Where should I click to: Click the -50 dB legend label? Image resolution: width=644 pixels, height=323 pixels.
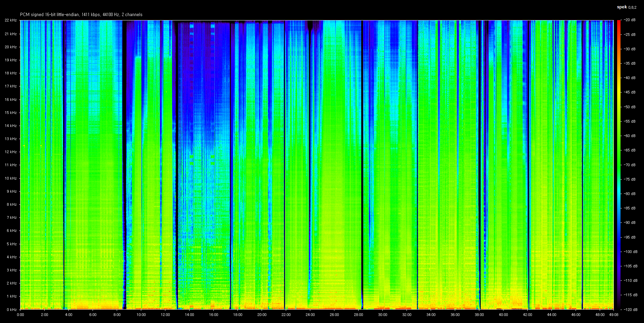click(630, 107)
